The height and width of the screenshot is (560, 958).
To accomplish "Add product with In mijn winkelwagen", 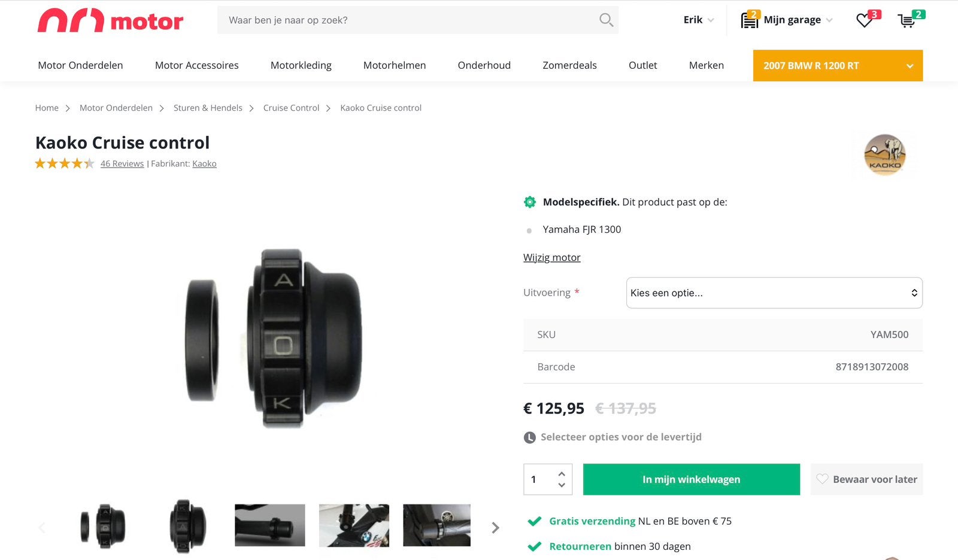I will coord(692,479).
